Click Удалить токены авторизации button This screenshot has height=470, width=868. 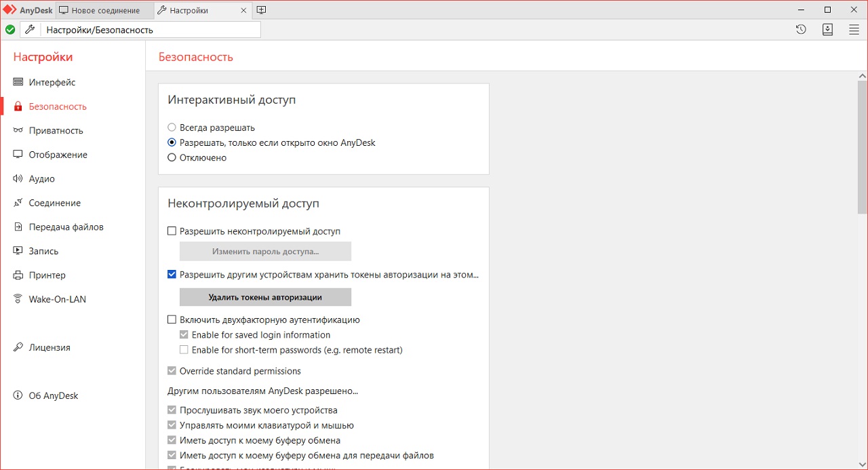265,297
